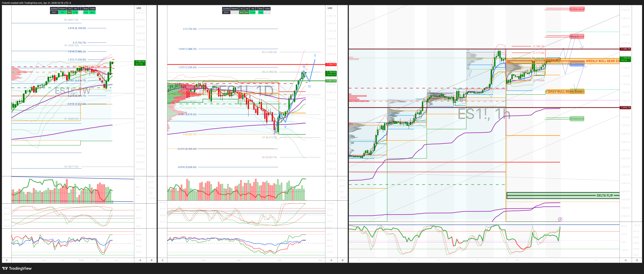Toggle auto scale A on weekly chart
The height and width of the screenshot is (274, 644).
[140, 260]
